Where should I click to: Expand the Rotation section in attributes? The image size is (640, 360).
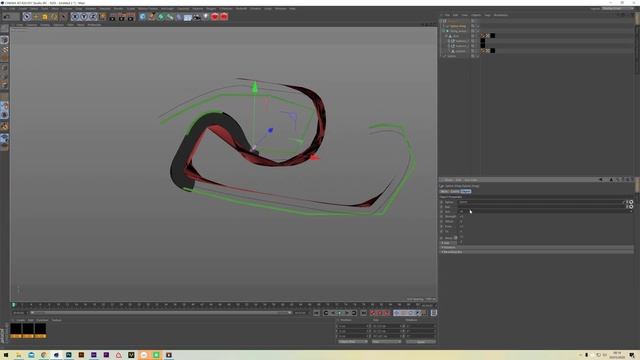536,247
